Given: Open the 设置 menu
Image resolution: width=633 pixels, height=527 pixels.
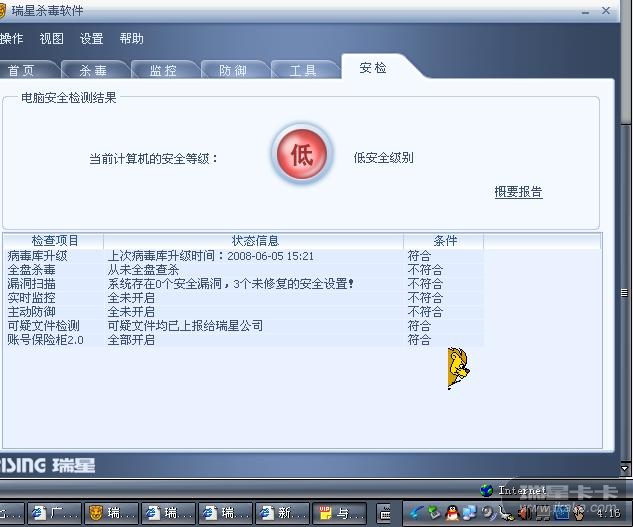Looking at the screenshot, I should click(x=92, y=39).
